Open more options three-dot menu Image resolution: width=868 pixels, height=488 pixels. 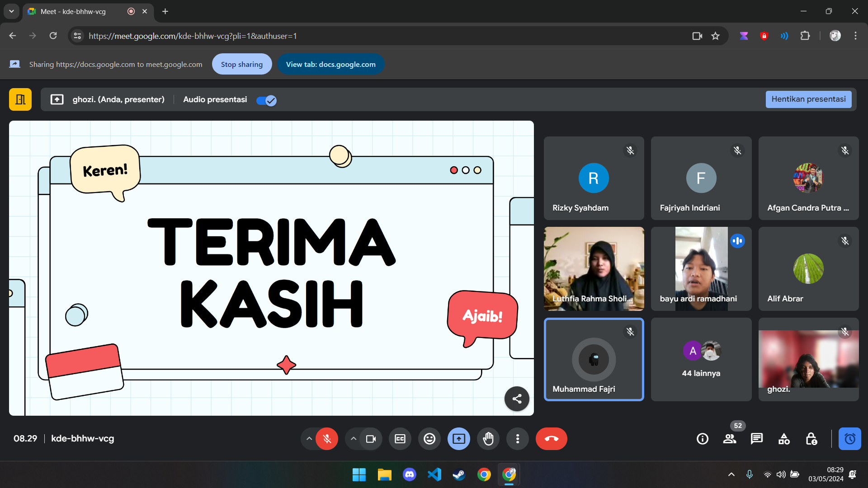click(x=518, y=439)
